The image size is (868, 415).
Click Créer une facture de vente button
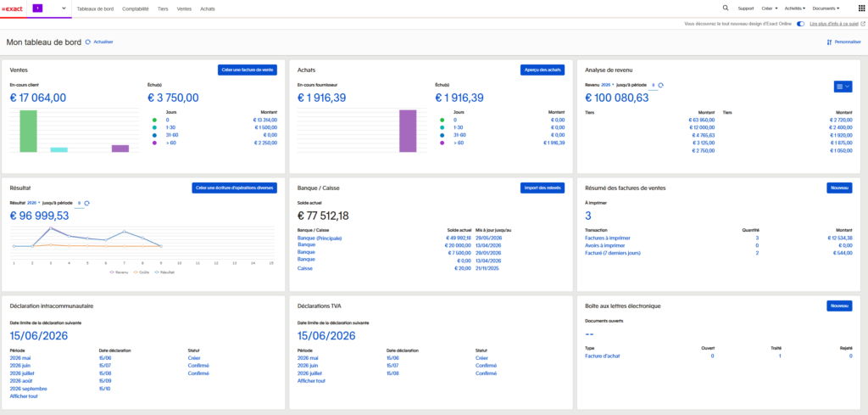tap(247, 70)
